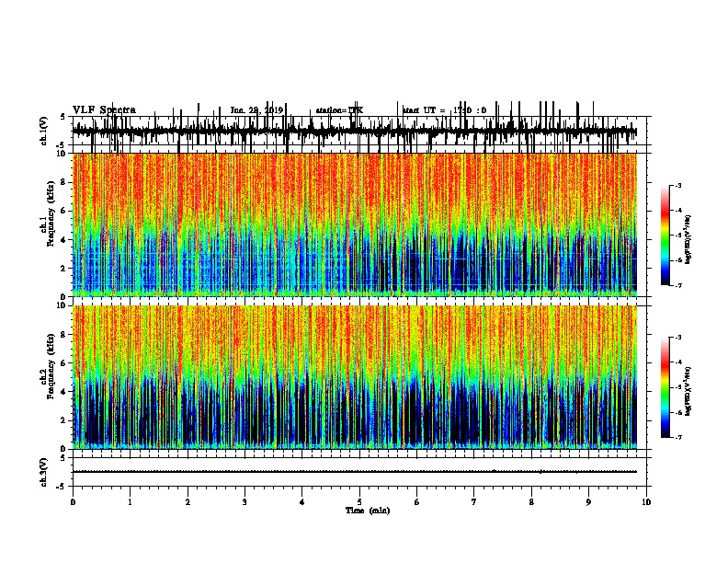Click the 9 tick on the time axis

click(588, 502)
